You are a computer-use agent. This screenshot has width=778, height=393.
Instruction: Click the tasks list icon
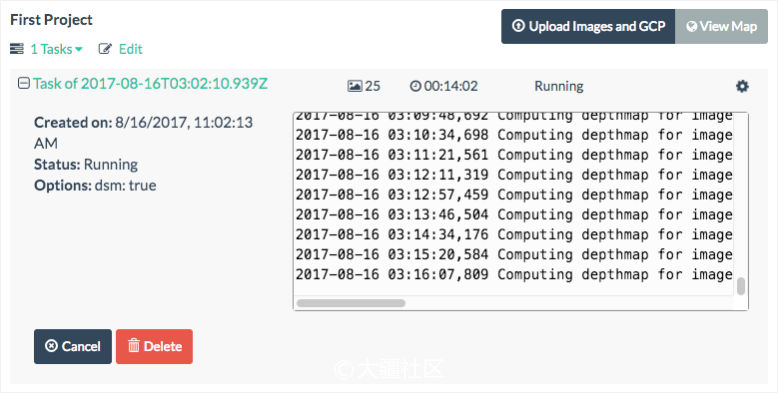coord(17,49)
